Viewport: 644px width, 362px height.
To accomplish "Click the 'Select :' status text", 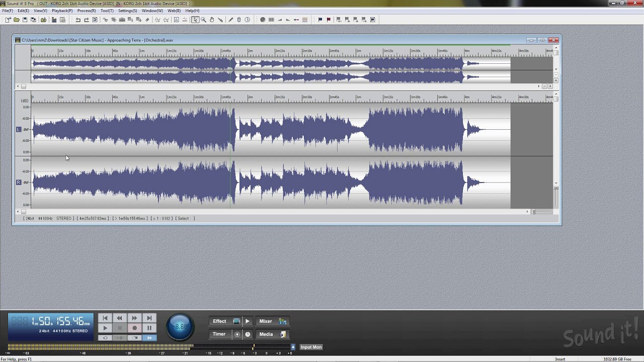I will (185, 219).
